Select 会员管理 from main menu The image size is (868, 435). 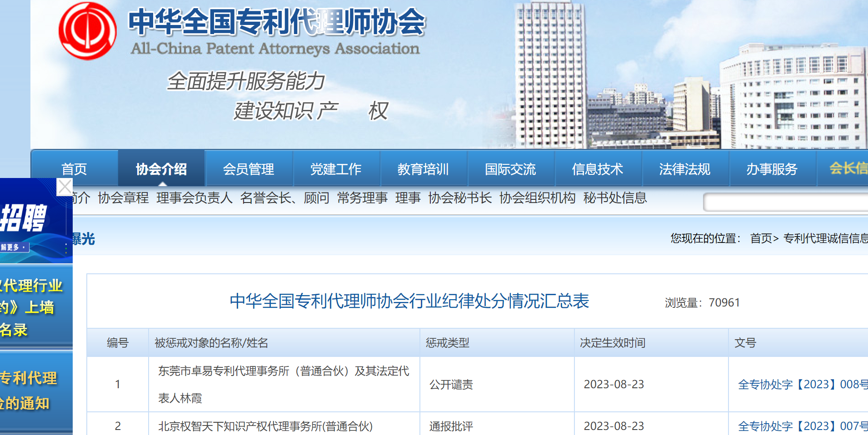pos(249,169)
